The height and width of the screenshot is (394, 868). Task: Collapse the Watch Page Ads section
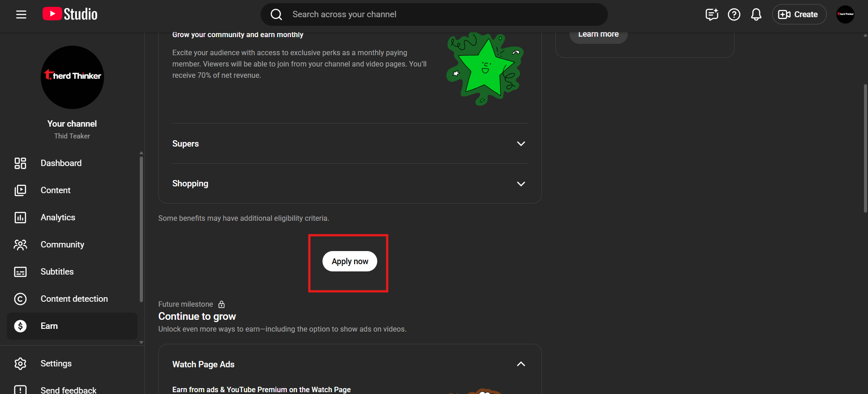click(521, 364)
